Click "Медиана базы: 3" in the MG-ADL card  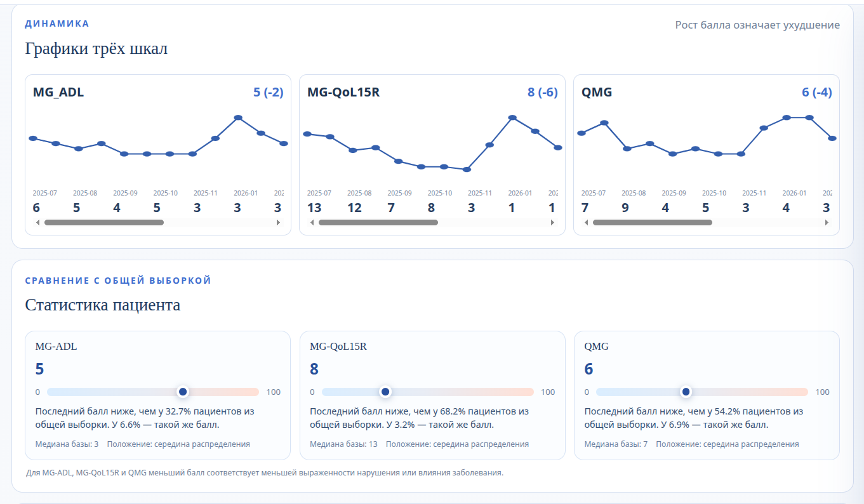(67, 444)
